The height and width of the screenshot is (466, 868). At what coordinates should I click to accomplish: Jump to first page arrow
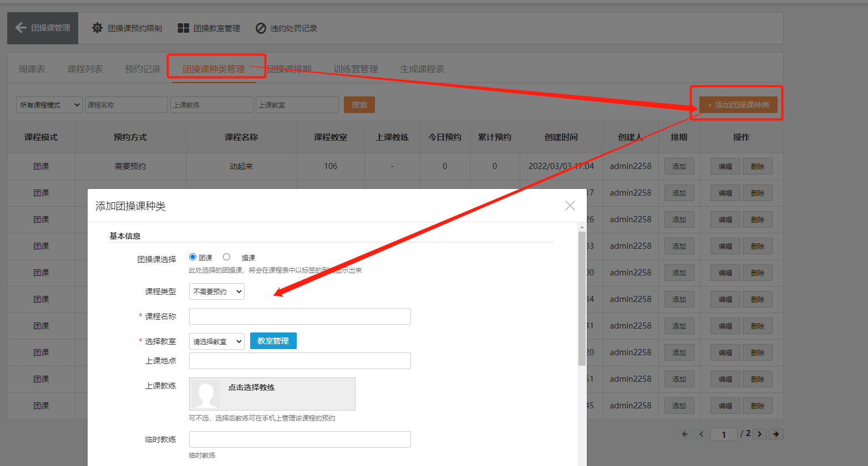[x=684, y=434]
